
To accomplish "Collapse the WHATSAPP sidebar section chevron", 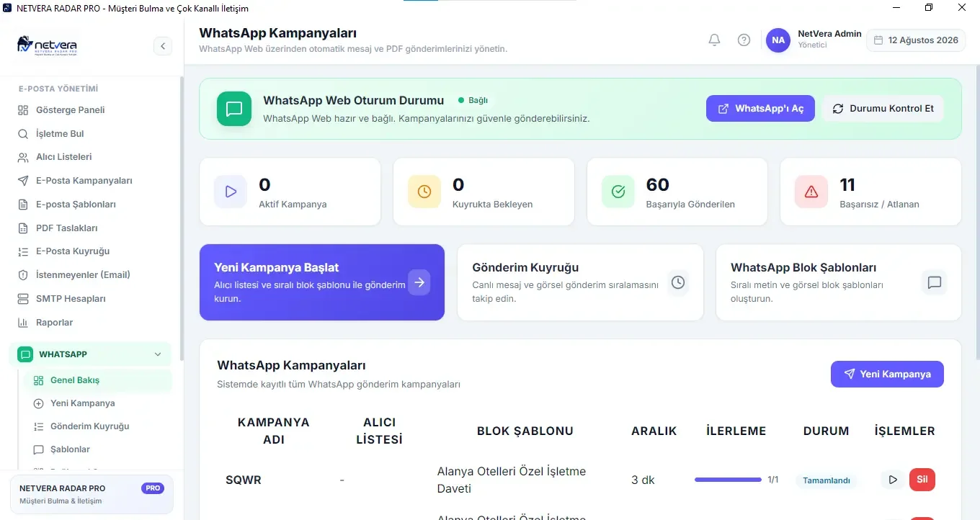I will click(158, 354).
